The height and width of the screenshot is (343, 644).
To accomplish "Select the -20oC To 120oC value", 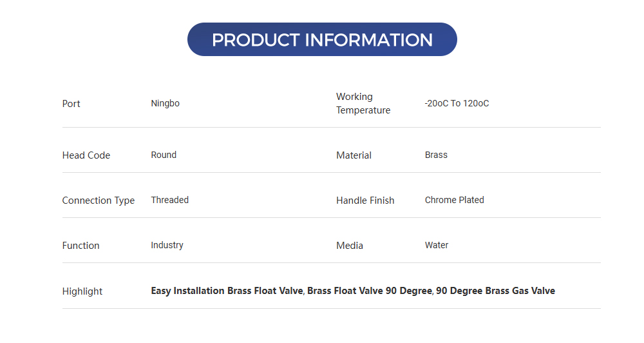I will click(x=457, y=103).
